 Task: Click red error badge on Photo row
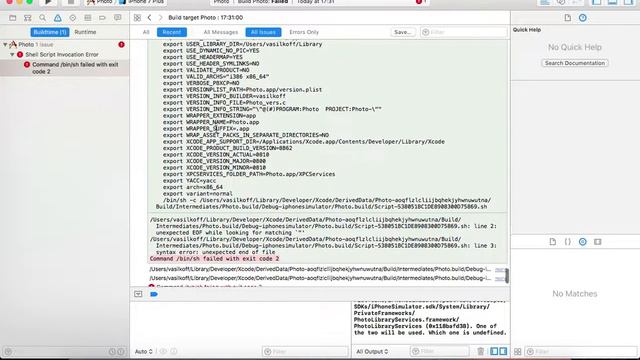(x=121, y=44)
